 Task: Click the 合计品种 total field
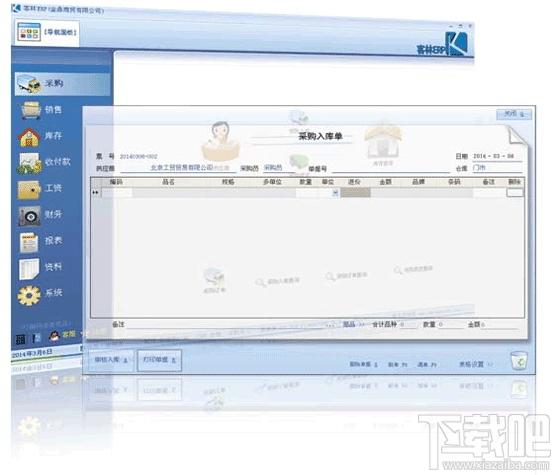(408, 324)
